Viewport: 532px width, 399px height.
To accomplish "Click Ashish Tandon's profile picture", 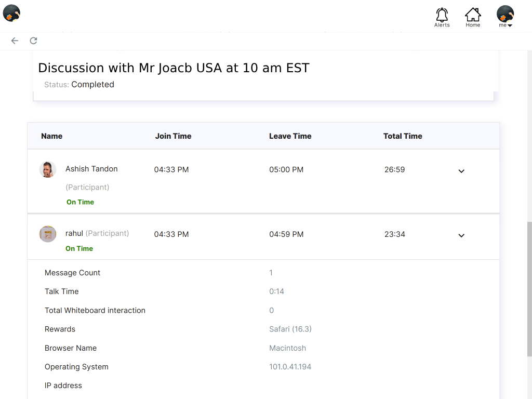I will tap(48, 169).
